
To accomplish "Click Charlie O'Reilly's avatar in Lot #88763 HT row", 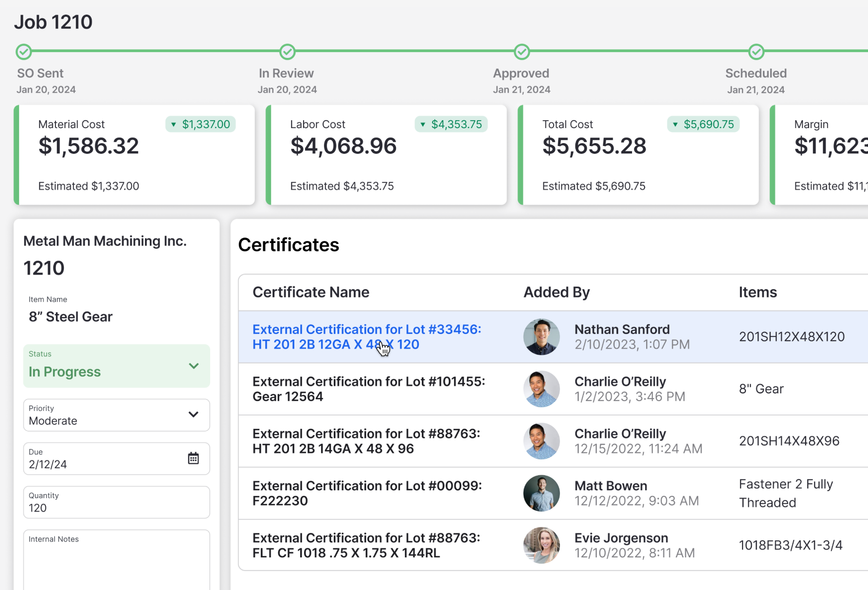I will [x=542, y=441].
